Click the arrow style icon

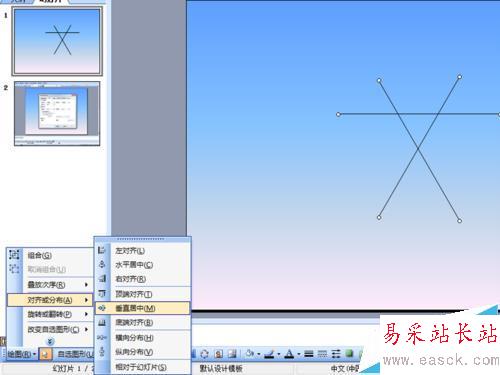[336, 354]
